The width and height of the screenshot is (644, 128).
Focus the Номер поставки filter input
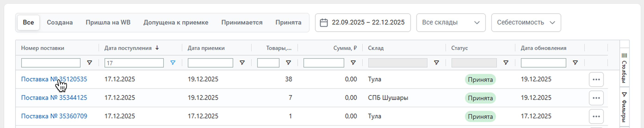click(51, 63)
